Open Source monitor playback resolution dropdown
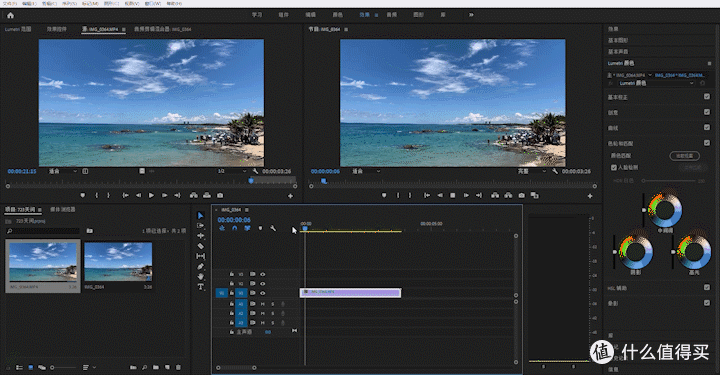Screen dimensions: 720x375 (x=232, y=171)
